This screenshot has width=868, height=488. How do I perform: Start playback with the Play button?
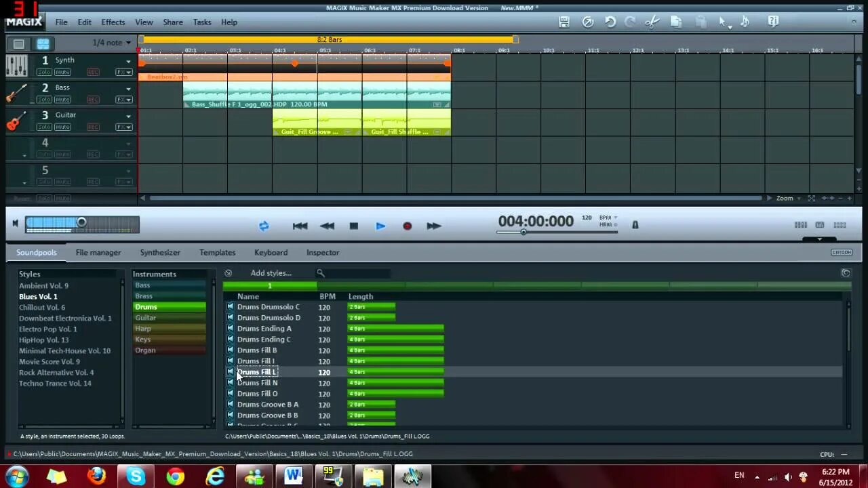[x=380, y=226]
